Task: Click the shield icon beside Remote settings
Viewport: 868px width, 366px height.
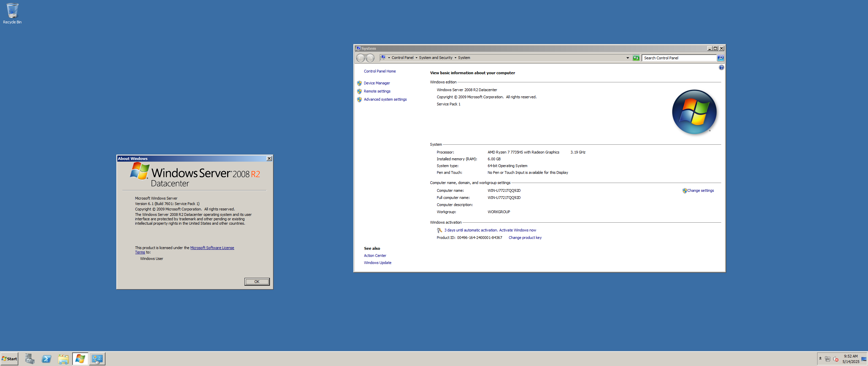Action: 359,91
